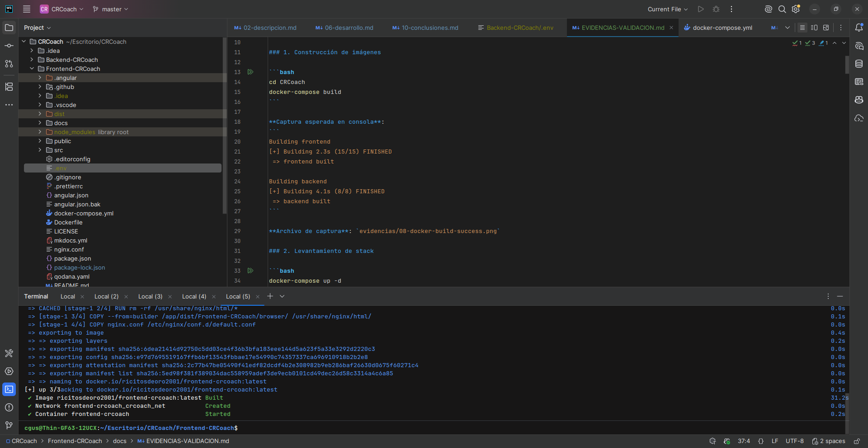The height and width of the screenshot is (448, 868).
Task: Open the Git tool window
Action: pyautogui.click(x=9, y=425)
